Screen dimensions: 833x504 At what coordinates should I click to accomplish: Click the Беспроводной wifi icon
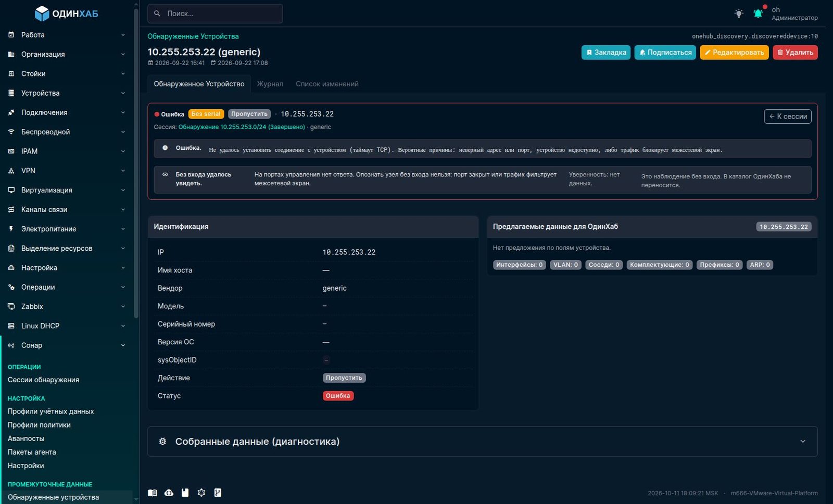click(11, 132)
